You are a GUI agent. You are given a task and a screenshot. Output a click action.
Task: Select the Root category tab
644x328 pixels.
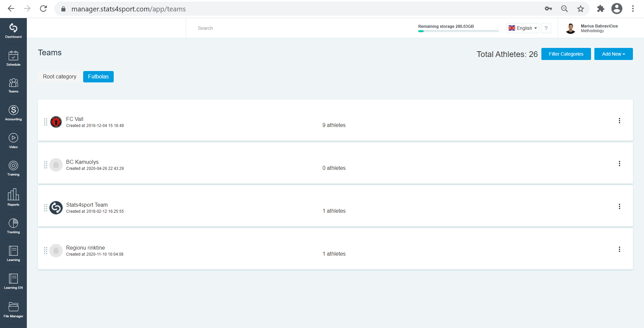click(60, 77)
